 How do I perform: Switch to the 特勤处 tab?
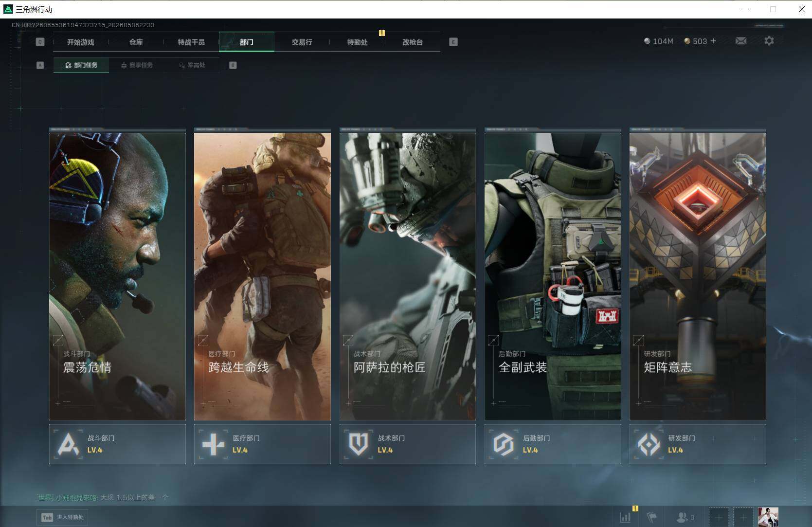coord(357,42)
